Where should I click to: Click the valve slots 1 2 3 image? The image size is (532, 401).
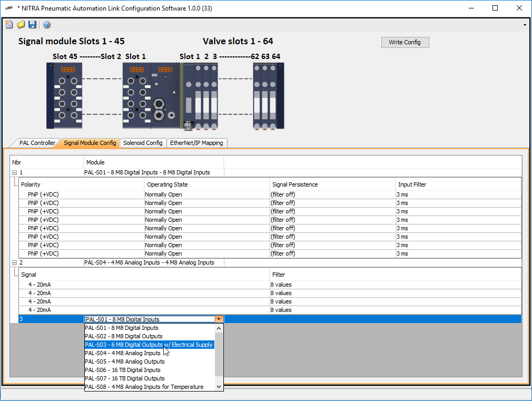(x=205, y=96)
